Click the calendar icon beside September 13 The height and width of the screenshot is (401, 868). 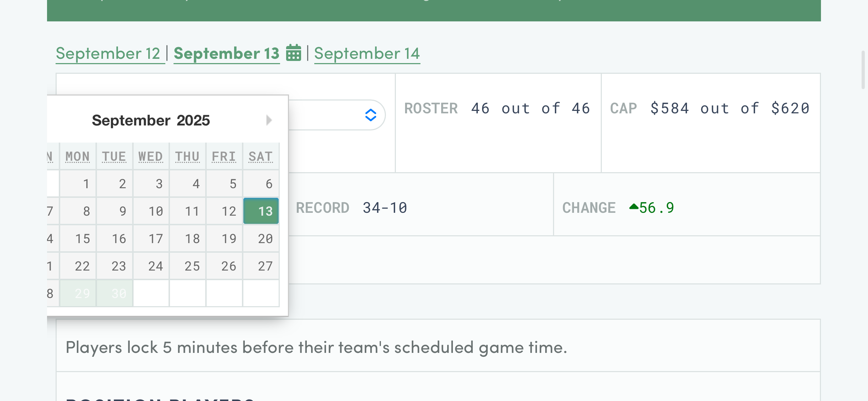point(294,53)
